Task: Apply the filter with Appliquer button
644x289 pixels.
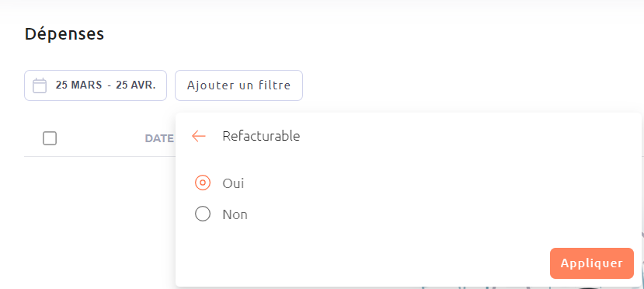Action: point(591,263)
